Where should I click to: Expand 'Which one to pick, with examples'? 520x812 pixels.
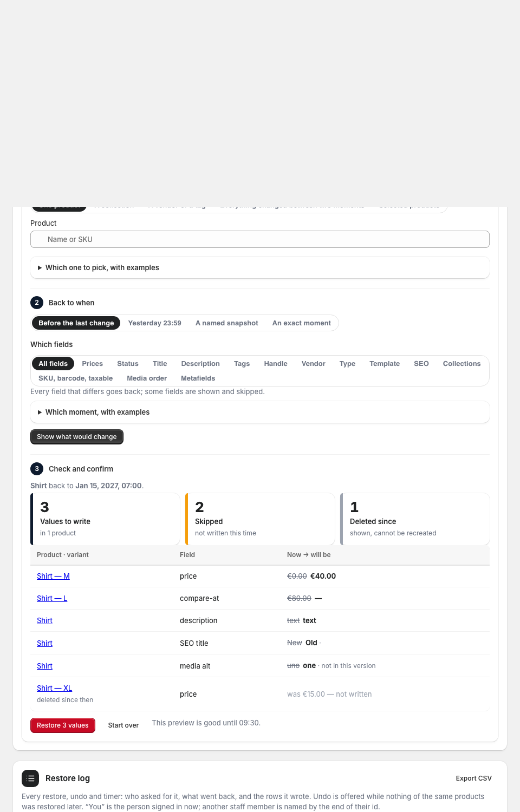(260, 267)
